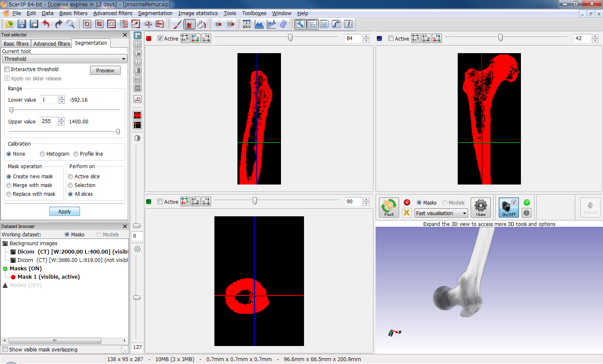Screen dimensions: 603x364
Task: Select the Flood fill bucket tool
Action: [x=201, y=24]
